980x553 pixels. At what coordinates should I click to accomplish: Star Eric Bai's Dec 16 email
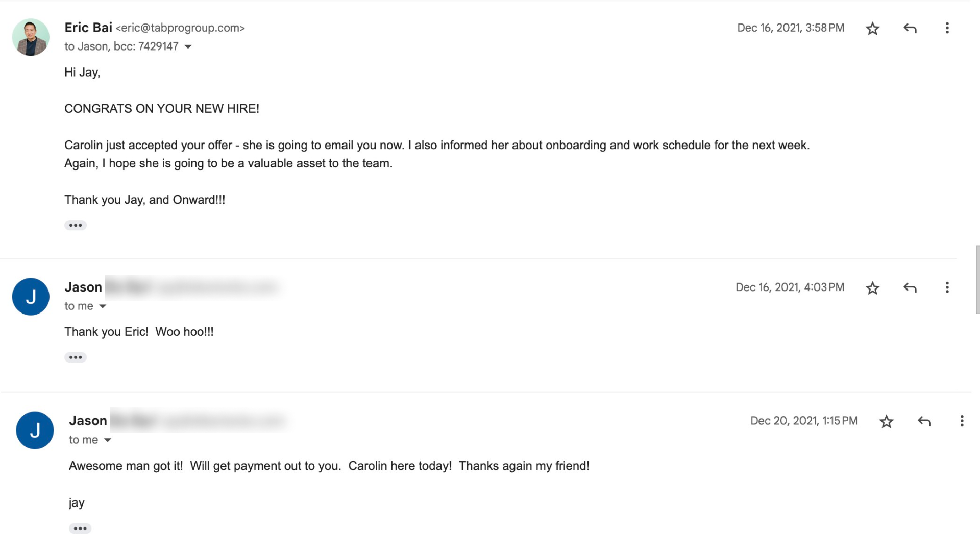pyautogui.click(x=872, y=29)
